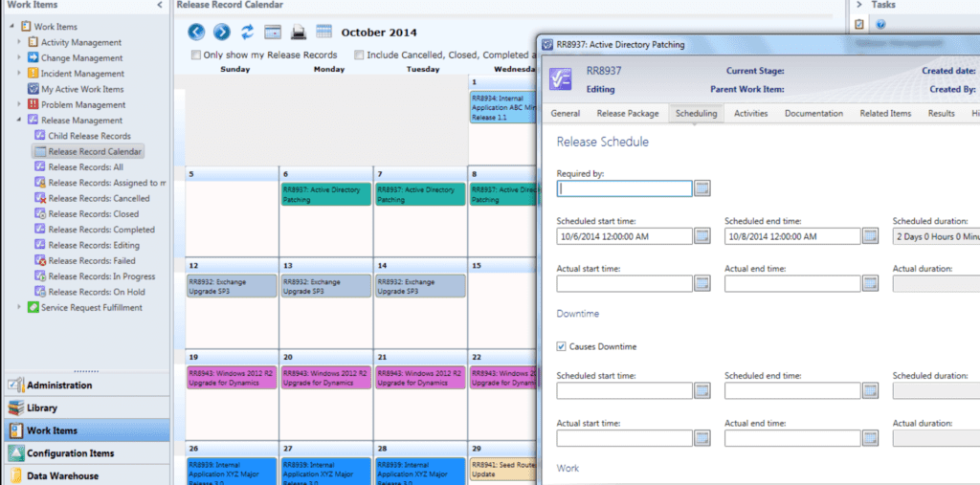The image size is (980, 485).
Task: Open the Activities tab
Action: pos(750,113)
